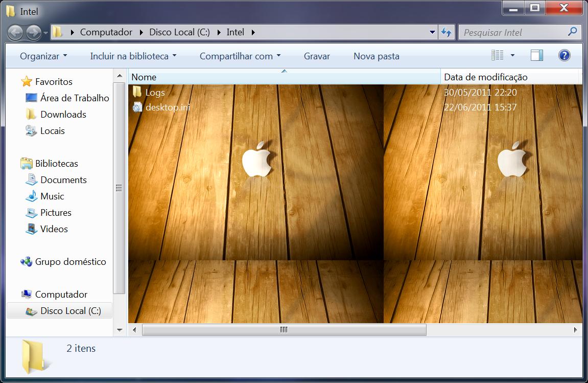
Task: Expand the arrow before Computador in breadcrumb
Action: point(72,33)
